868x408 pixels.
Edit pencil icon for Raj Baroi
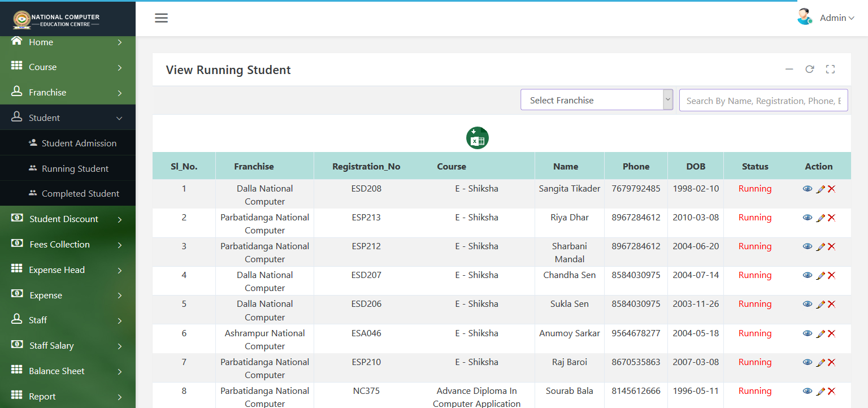[x=821, y=362]
